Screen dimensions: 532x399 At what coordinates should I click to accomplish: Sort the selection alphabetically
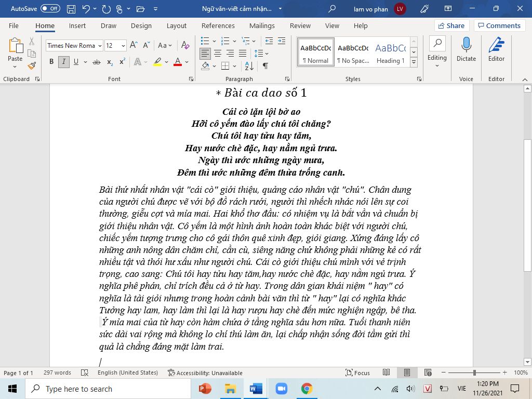(249, 66)
